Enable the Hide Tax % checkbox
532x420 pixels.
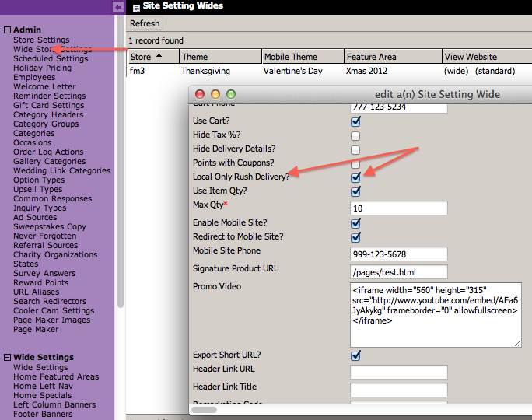tap(355, 135)
